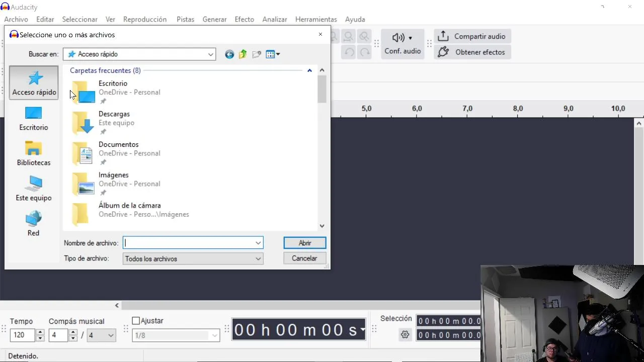This screenshot has height=362, width=644.
Task: Collapse the Carpetas frecuentes group
Action: [x=309, y=70]
